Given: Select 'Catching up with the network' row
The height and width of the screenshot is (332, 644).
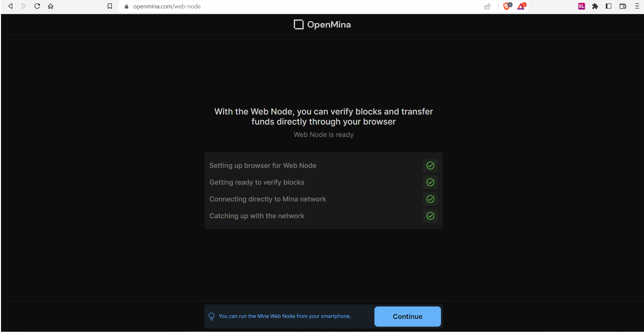Looking at the screenshot, I should (323, 216).
